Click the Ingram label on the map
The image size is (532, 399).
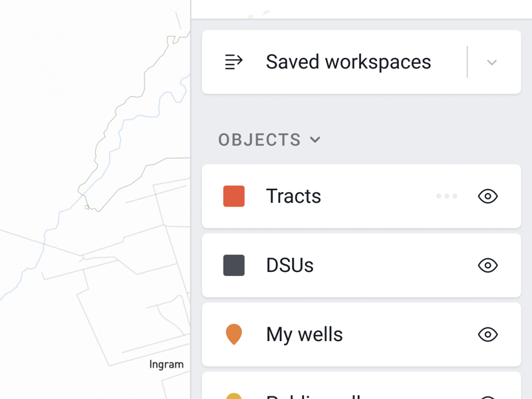coord(167,364)
